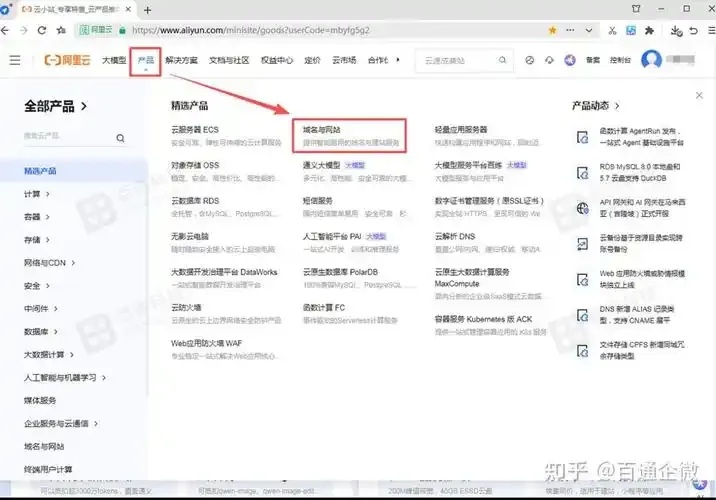Open 函数计算 FC product link

(324, 308)
